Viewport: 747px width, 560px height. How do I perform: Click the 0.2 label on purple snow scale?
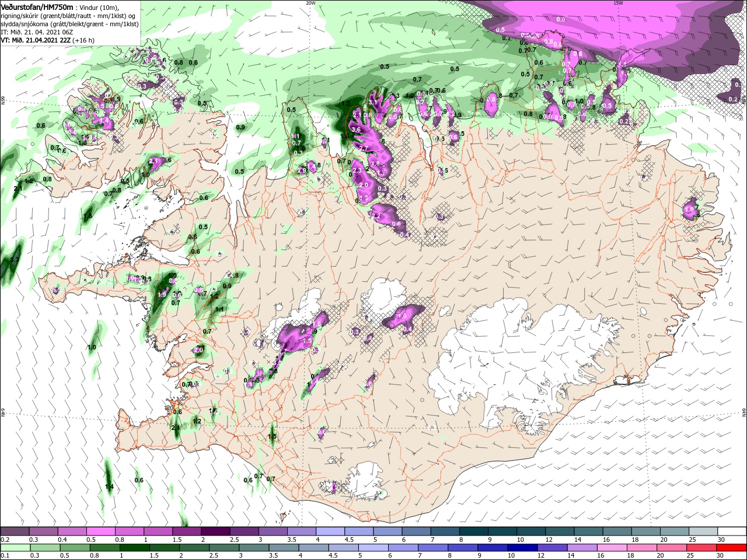tap(4, 540)
